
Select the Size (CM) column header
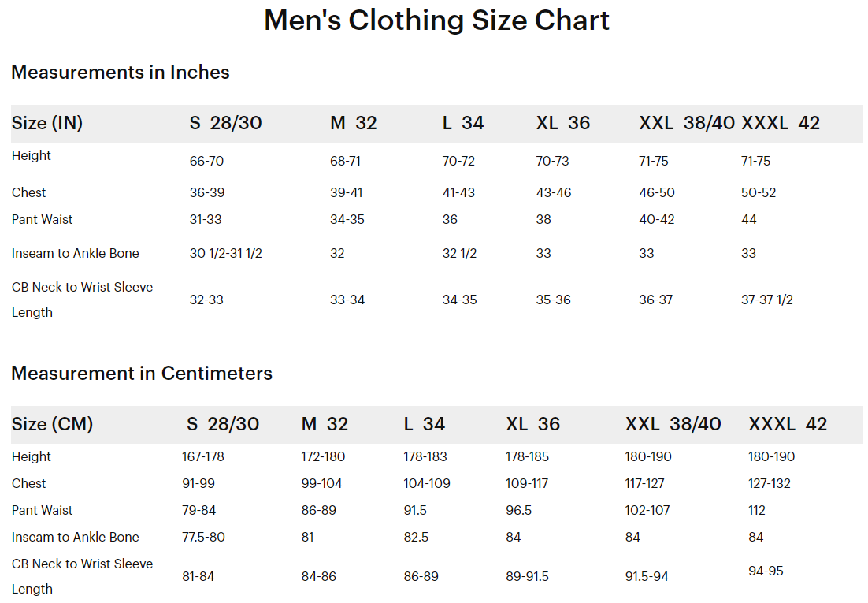(52, 424)
